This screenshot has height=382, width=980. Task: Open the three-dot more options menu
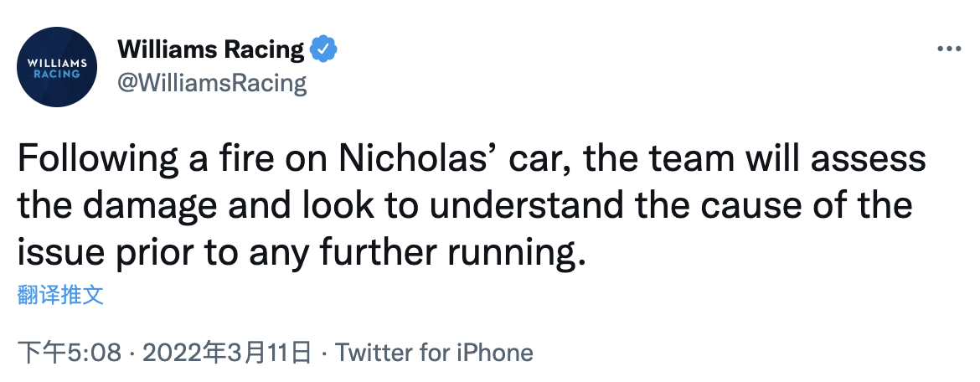point(948,49)
